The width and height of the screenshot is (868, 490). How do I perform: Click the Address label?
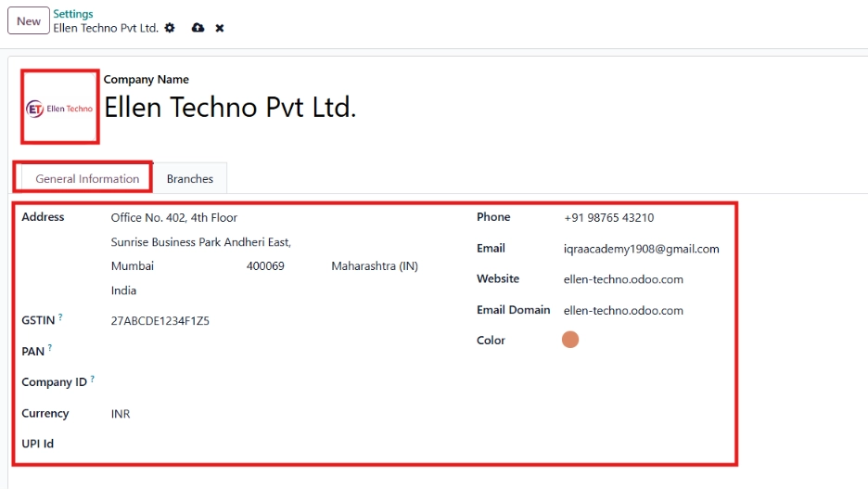pyautogui.click(x=43, y=217)
